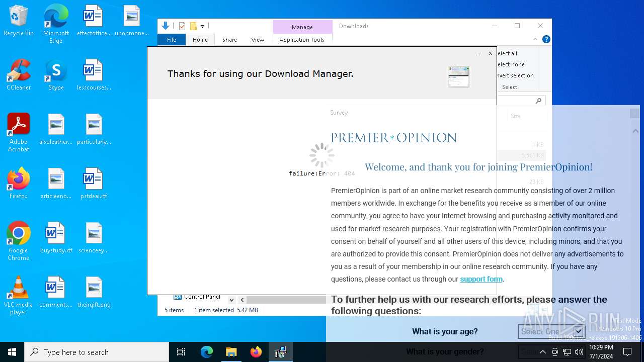Select theirgift.png file on desktop
Viewport: 644px width, 362px height.
pyautogui.click(x=94, y=292)
